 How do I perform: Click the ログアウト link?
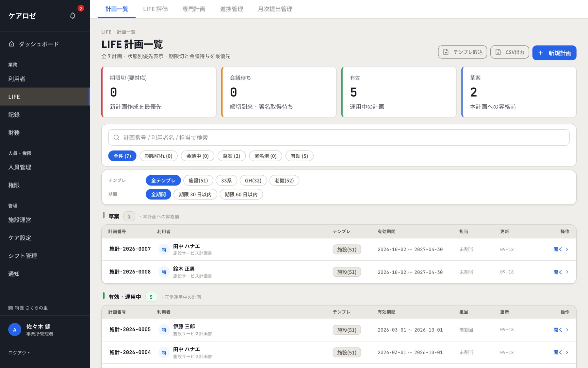tap(19, 353)
